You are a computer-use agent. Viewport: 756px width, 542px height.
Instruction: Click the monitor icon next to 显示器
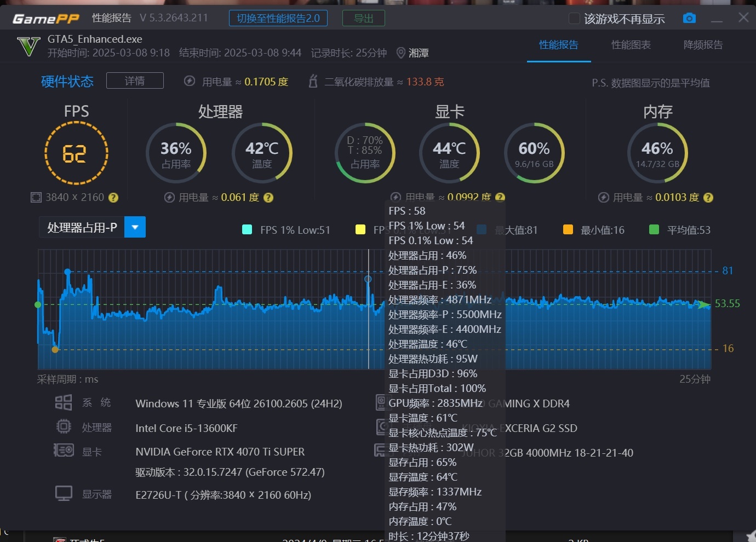click(x=64, y=493)
